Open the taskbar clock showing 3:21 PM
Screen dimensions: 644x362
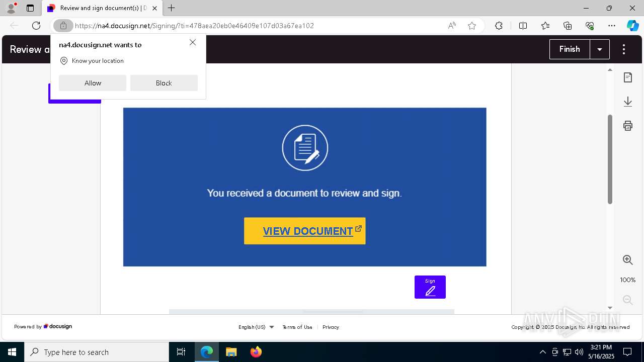coord(601,352)
